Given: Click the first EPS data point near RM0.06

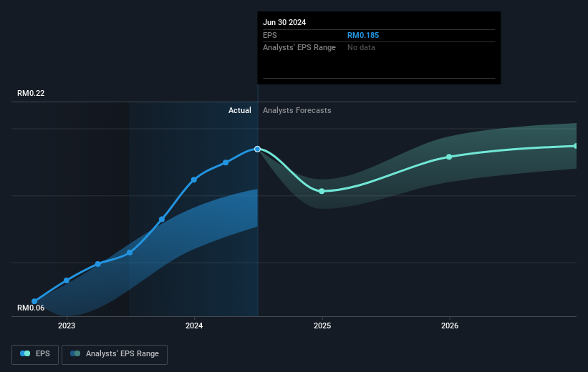Looking at the screenshot, I should click(x=34, y=301).
